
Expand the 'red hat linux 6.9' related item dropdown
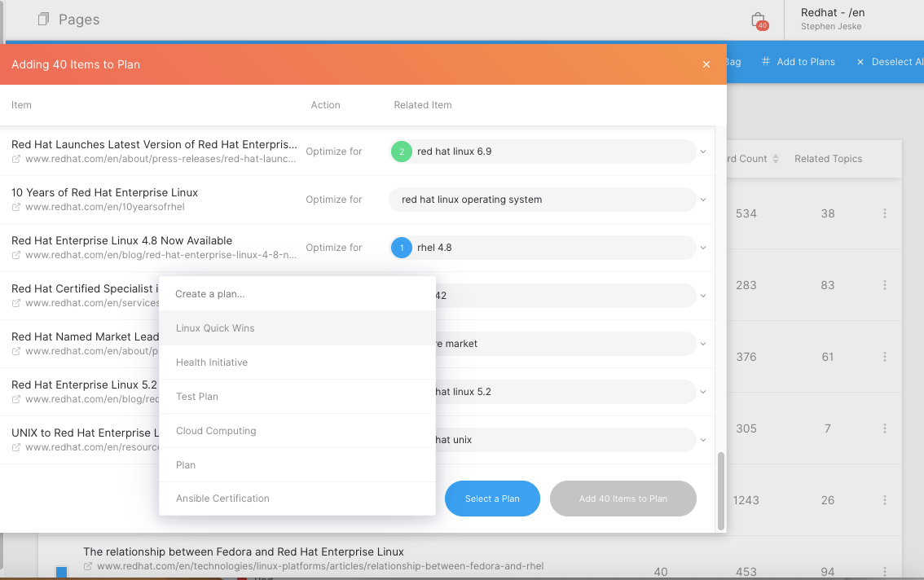tap(702, 152)
